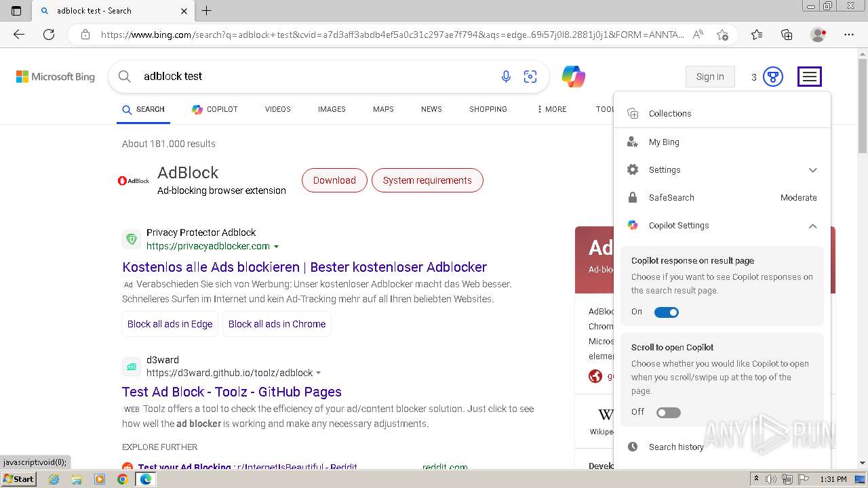Screen dimensions: 868x488
Task: Click Privacy Protector shield favicon
Action: [x=132, y=239]
